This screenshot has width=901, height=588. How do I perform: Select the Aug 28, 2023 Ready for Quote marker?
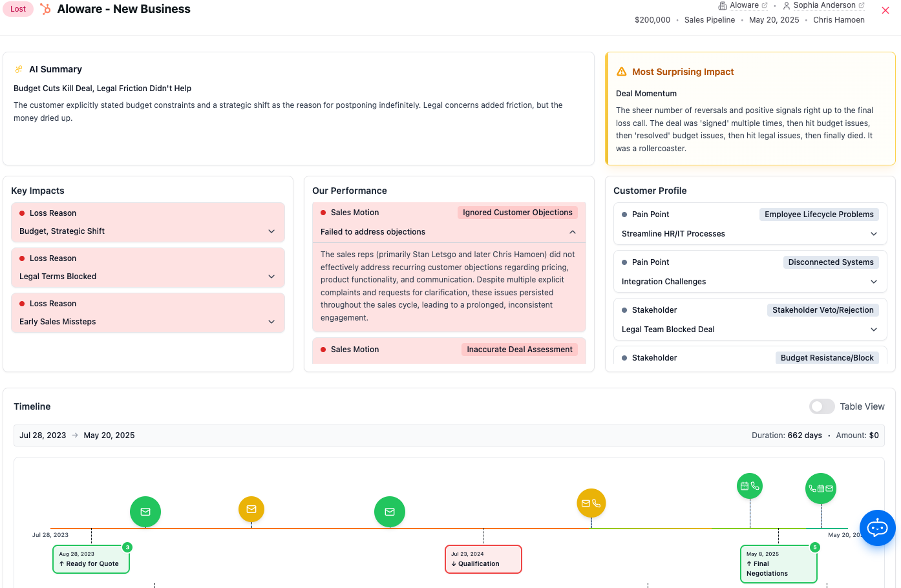(x=91, y=559)
